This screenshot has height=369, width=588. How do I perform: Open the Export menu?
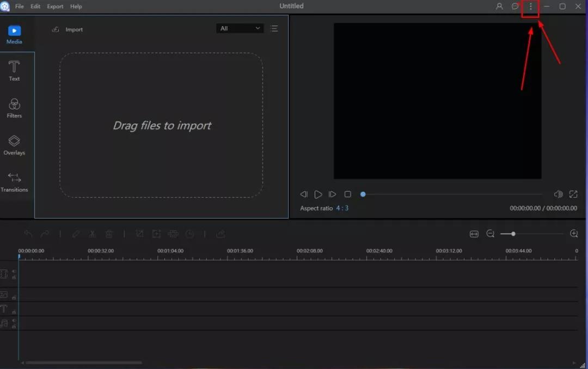point(55,7)
